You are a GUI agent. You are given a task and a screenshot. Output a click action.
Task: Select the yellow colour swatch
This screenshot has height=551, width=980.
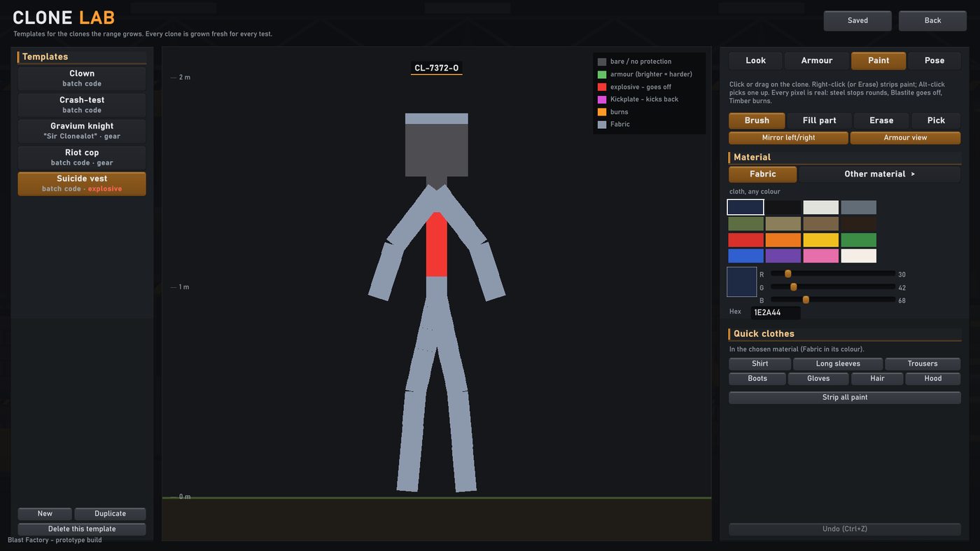coord(821,240)
